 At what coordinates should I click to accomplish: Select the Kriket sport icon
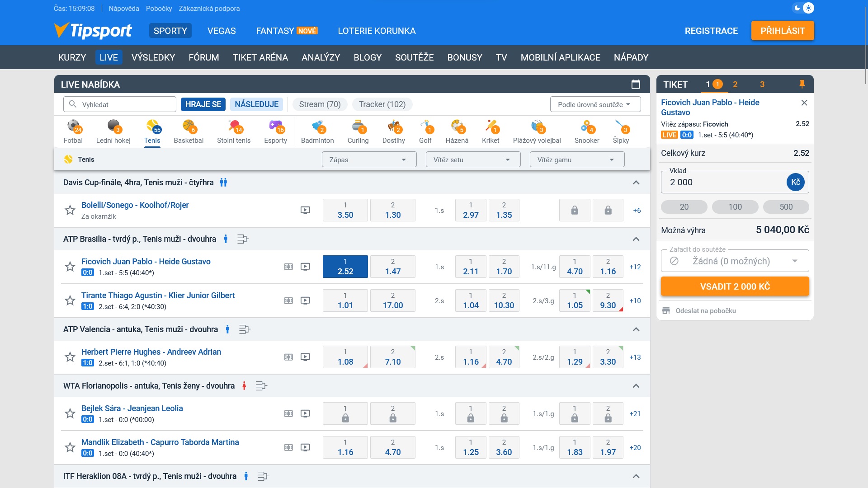(491, 131)
